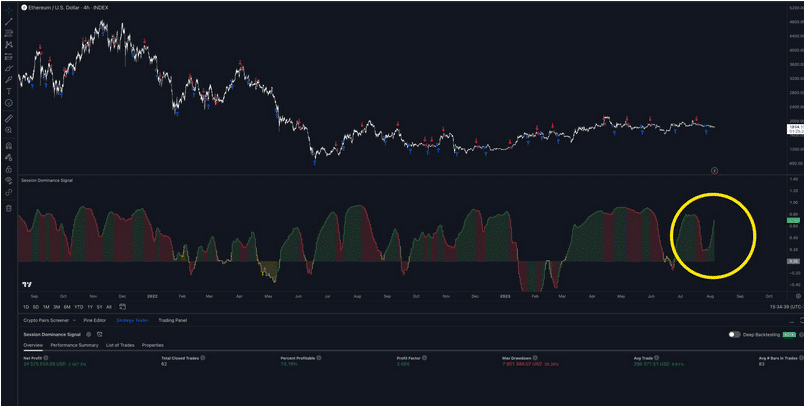This screenshot has height=406, width=804.
Task: Click the Ethereum symbol logo icon
Action: click(x=24, y=8)
